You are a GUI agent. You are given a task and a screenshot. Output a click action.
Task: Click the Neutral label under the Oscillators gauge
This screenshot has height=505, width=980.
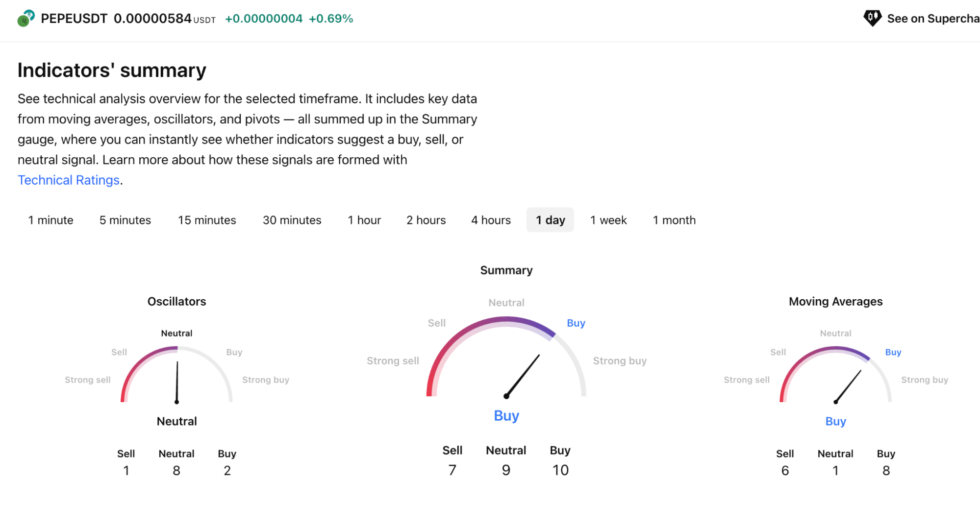coord(176,421)
